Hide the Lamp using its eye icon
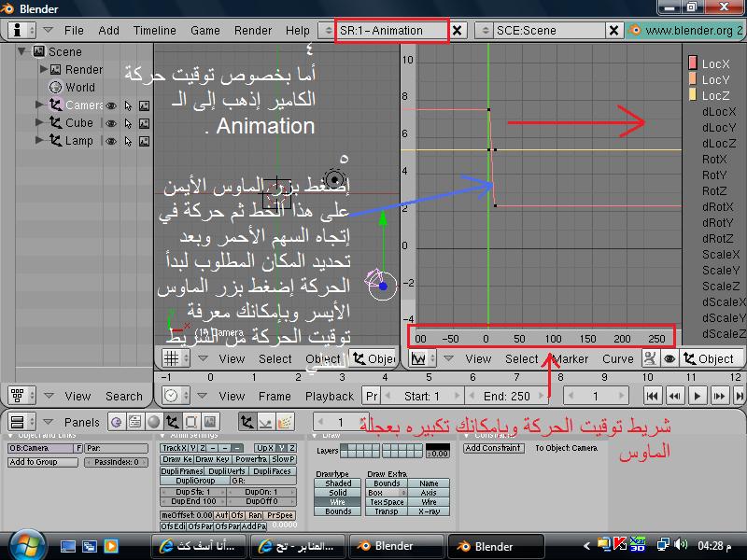 (111, 142)
